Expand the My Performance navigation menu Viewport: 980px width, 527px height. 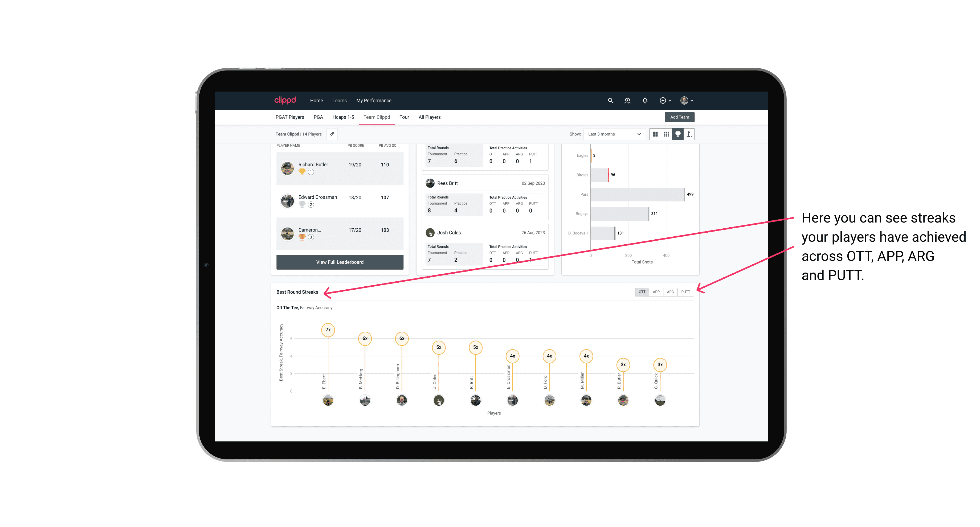[374, 101]
